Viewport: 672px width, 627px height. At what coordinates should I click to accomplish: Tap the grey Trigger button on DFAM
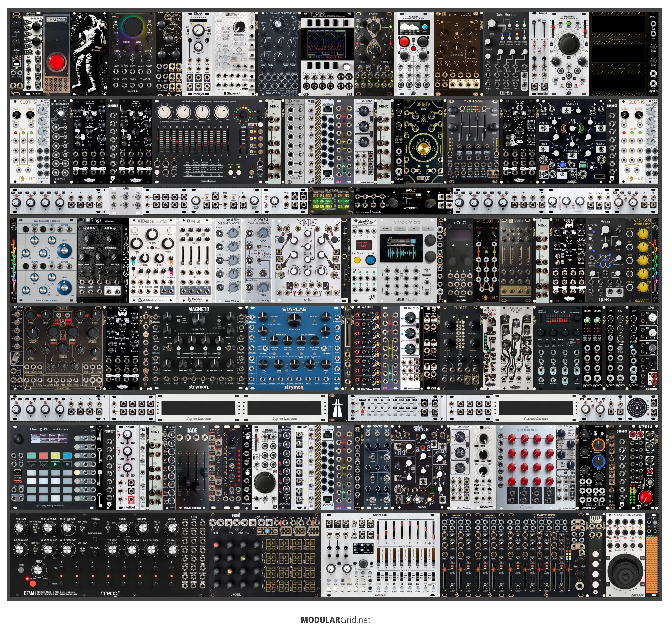tap(21, 570)
